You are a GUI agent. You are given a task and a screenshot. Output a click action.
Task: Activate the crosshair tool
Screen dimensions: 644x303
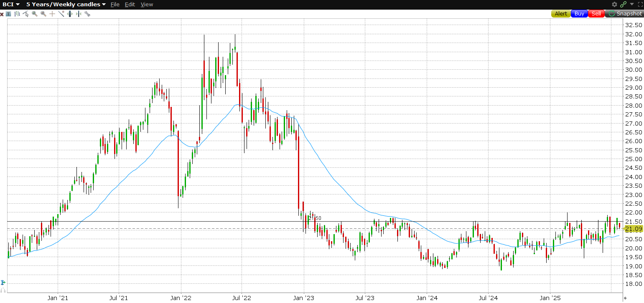pos(52,14)
